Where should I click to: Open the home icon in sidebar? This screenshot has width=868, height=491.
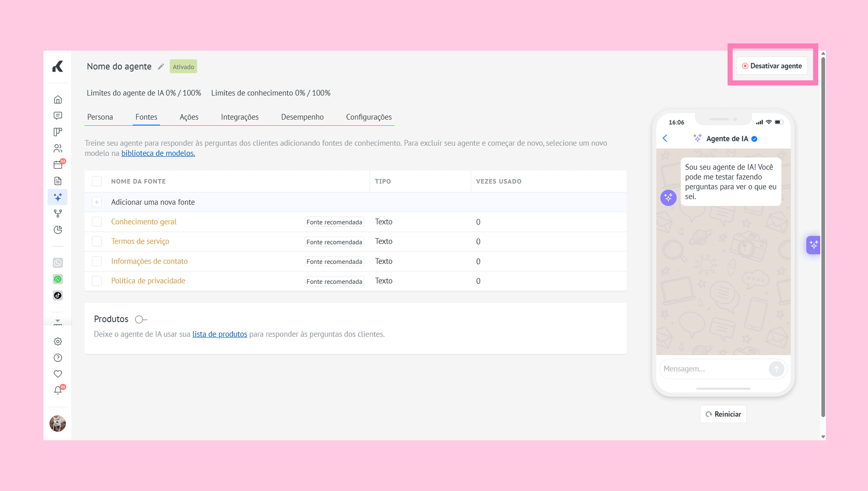pyautogui.click(x=58, y=99)
